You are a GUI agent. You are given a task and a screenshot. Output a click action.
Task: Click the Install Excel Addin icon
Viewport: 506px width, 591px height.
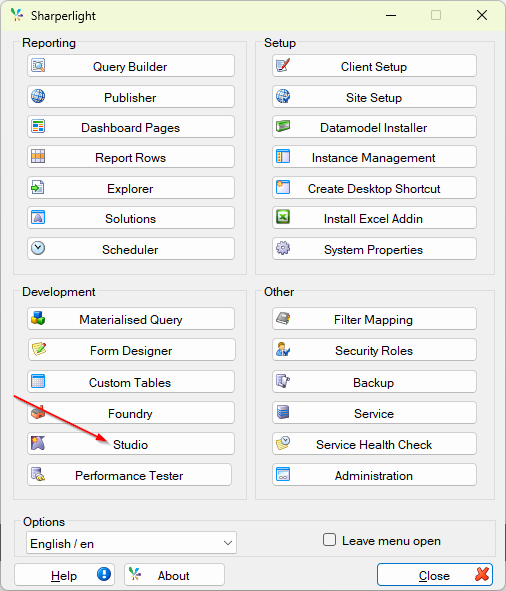(x=283, y=217)
